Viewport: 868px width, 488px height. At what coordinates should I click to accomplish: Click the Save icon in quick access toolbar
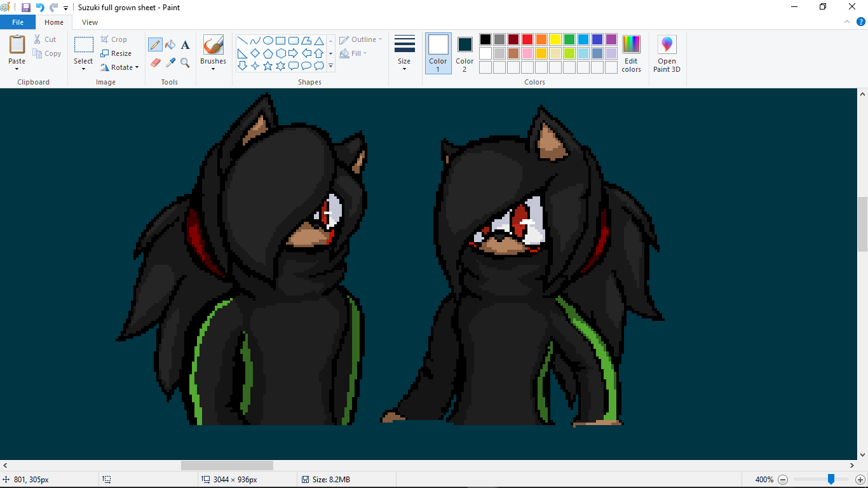tap(26, 8)
